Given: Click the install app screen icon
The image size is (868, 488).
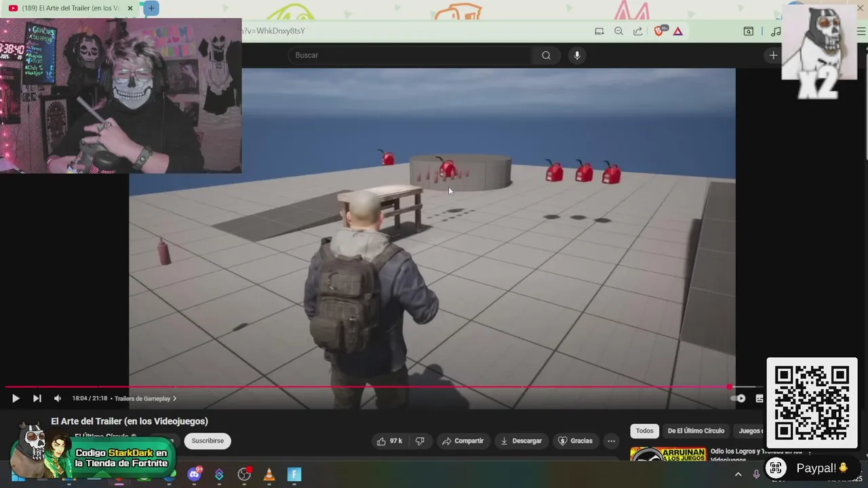Looking at the screenshot, I should 599,31.
